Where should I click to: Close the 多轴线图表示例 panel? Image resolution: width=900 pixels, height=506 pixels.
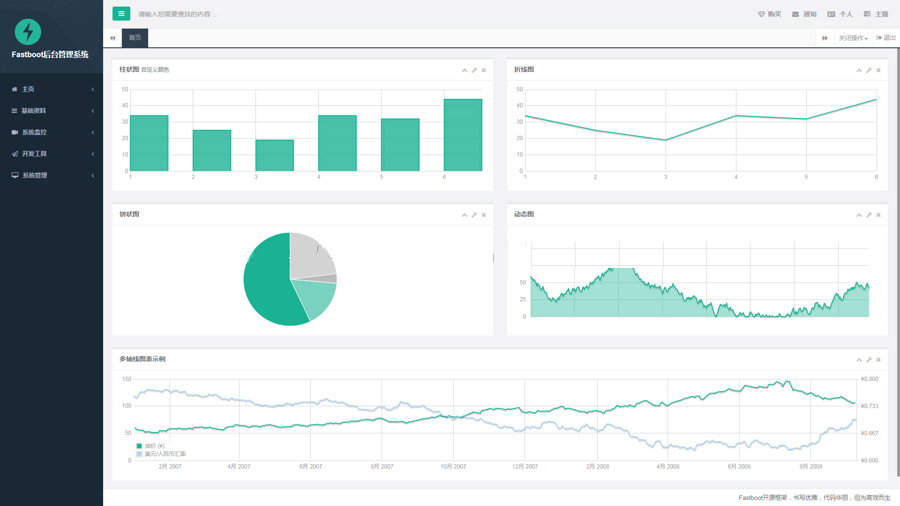pyautogui.click(x=879, y=360)
